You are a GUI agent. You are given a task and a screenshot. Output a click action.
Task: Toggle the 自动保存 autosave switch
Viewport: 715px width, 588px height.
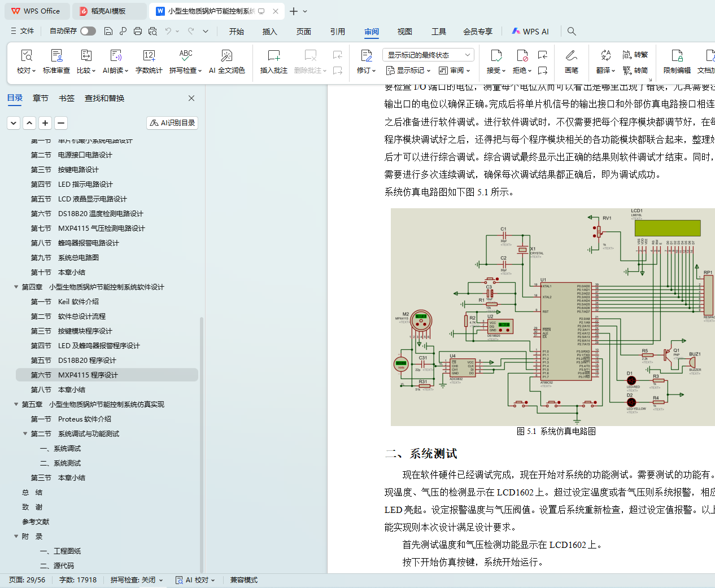click(x=88, y=31)
